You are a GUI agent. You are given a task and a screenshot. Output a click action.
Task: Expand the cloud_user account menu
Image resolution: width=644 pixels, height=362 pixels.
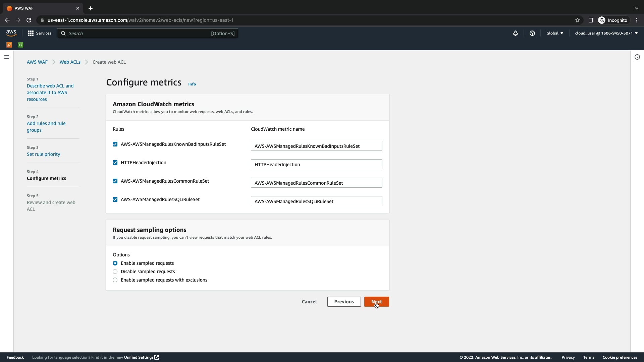(x=606, y=33)
